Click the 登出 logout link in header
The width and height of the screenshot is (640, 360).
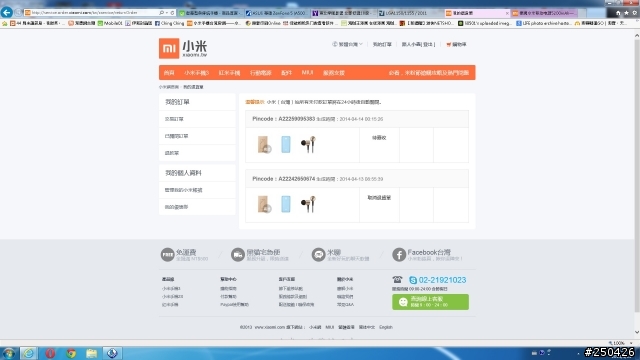pyautogui.click(x=428, y=44)
